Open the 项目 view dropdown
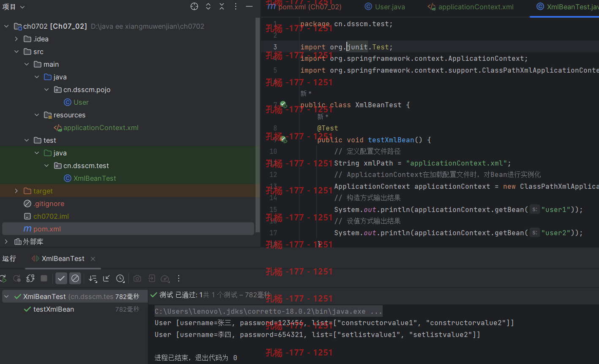This screenshot has height=364, width=599. (x=14, y=7)
